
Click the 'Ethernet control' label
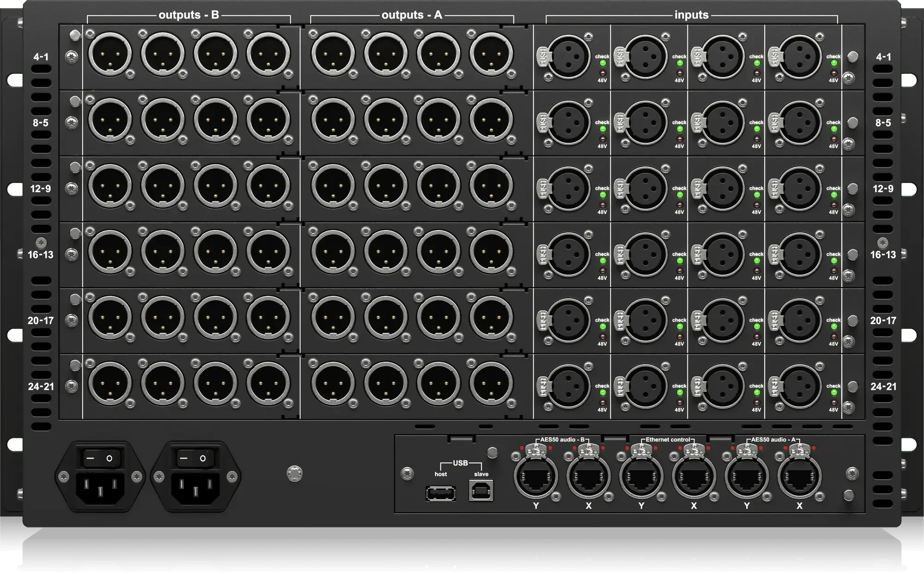pos(668,440)
